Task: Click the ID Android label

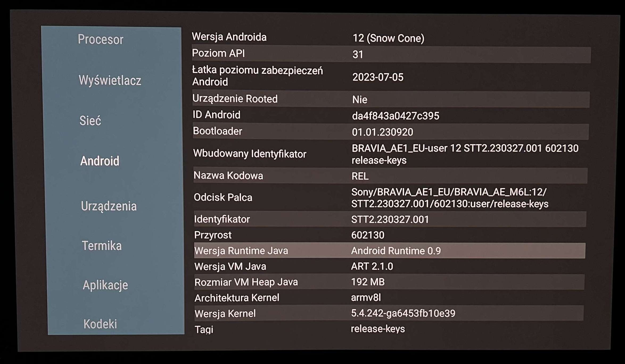Action: tap(216, 115)
